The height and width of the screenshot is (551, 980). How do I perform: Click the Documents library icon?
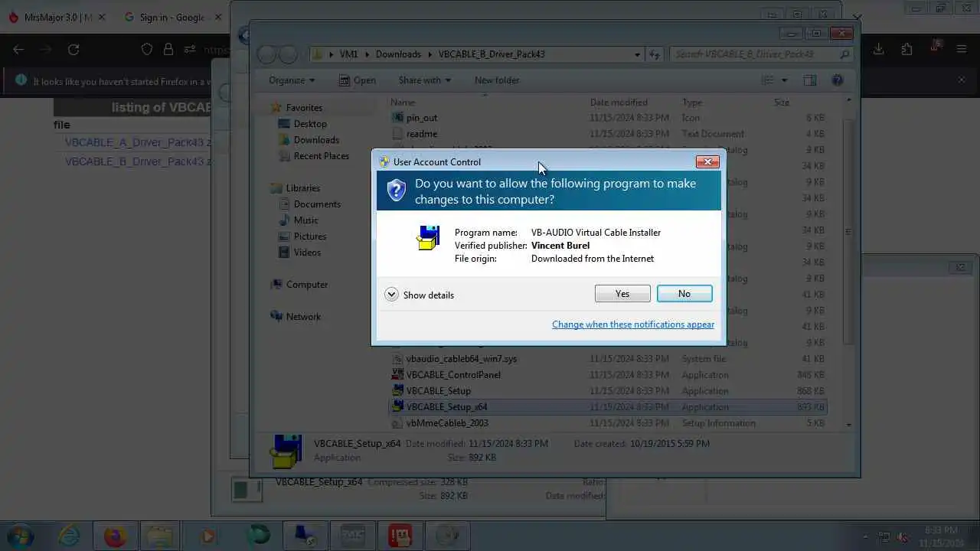[284, 204]
